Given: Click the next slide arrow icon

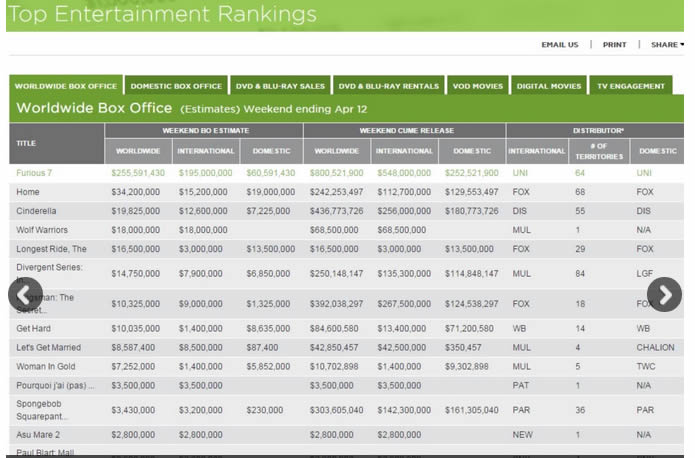Looking at the screenshot, I should pyautogui.click(x=664, y=294).
